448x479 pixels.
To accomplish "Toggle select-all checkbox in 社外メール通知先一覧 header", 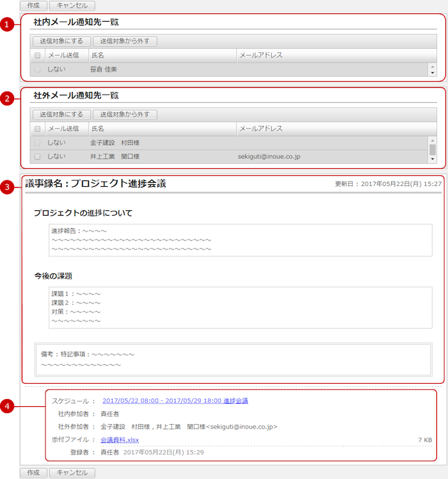I will coord(37,129).
